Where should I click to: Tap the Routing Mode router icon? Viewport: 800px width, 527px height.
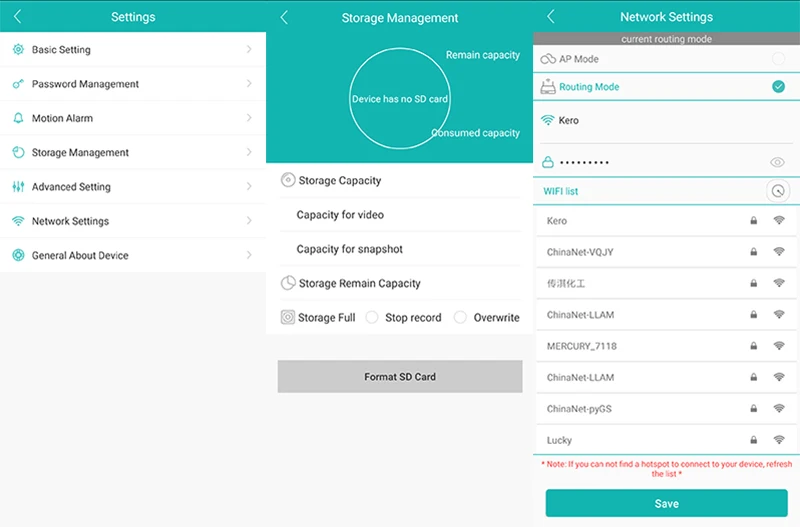tap(548, 87)
